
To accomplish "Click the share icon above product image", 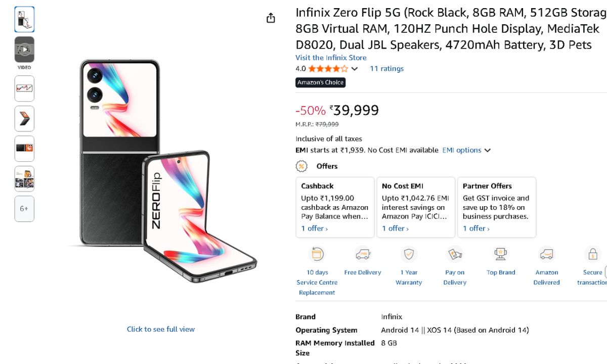I will coord(271,18).
